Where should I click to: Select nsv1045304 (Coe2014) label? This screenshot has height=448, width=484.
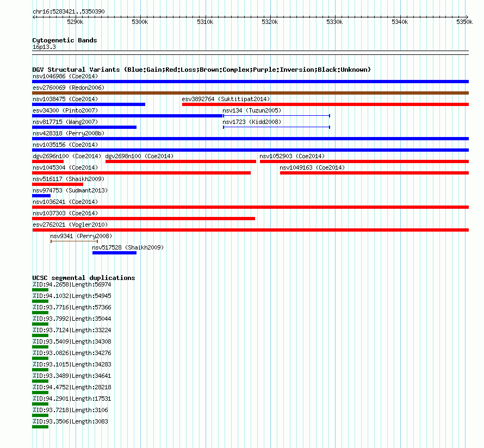coord(65,167)
